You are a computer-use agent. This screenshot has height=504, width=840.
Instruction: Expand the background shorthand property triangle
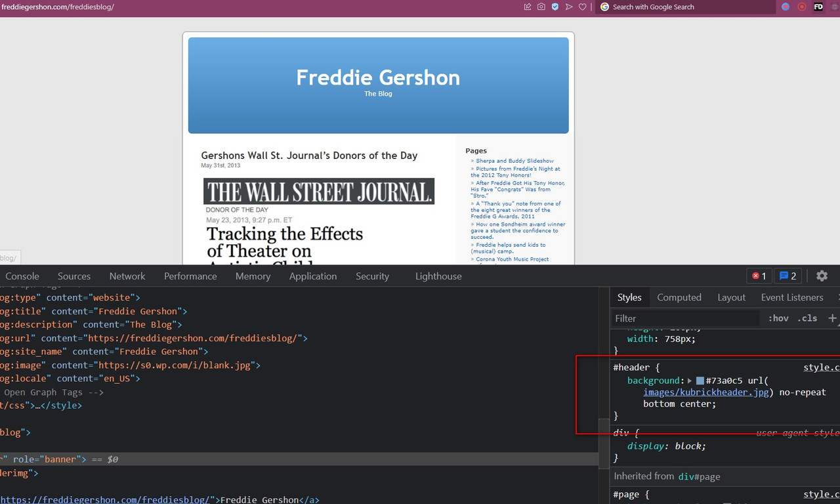pos(690,381)
